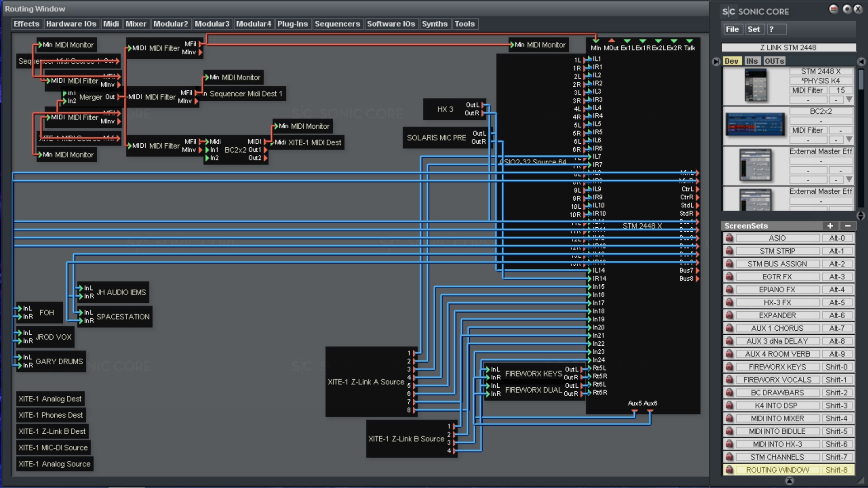Toggle lock icon for EXPANDER screenset
Image resolution: width=868 pixels, height=488 pixels.
pyautogui.click(x=729, y=315)
